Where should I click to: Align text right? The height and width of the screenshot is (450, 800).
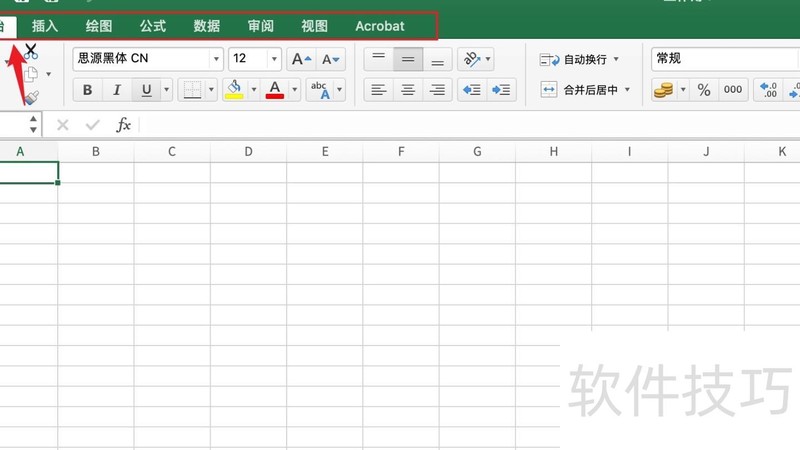[x=437, y=90]
